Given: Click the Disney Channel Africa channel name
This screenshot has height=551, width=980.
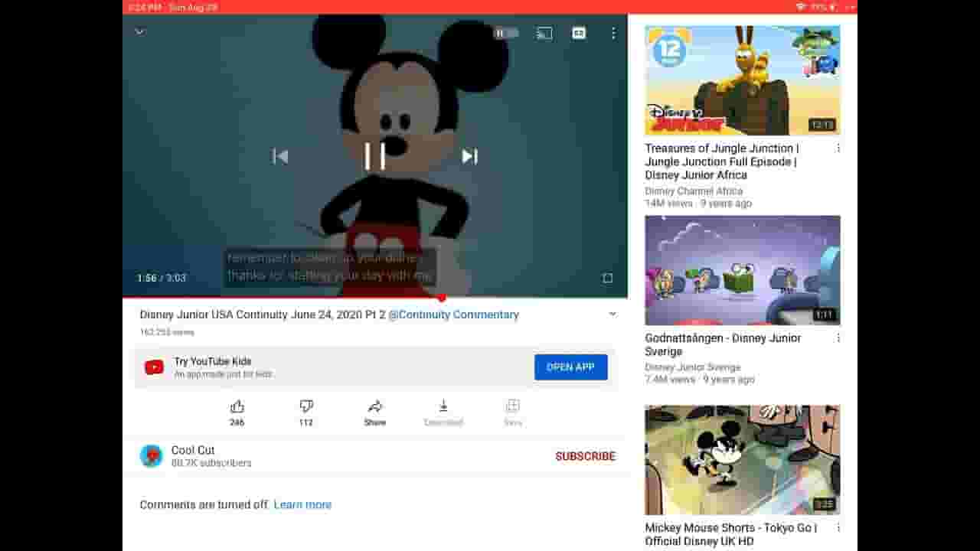Looking at the screenshot, I should pyautogui.click(x=694, y=191).
